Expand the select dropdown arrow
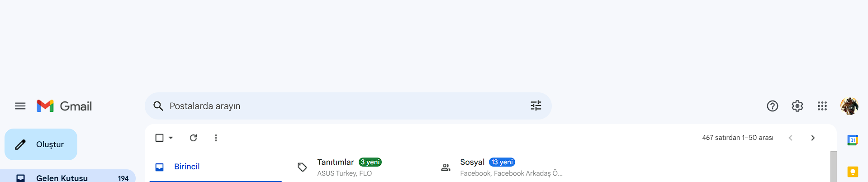 point(171,138)
